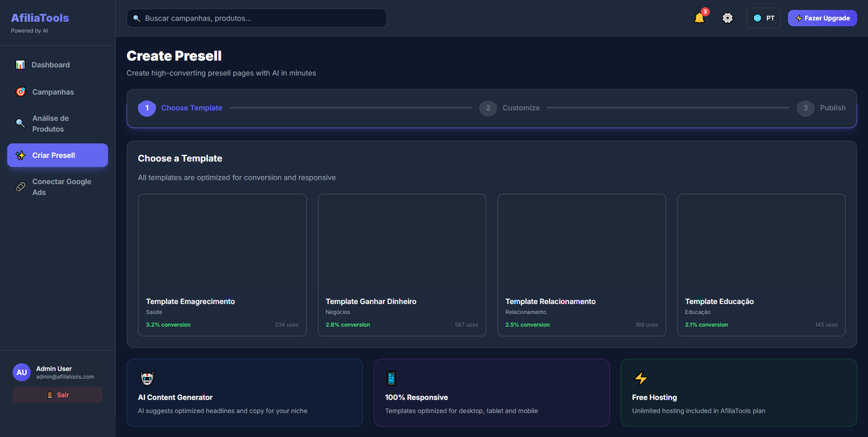The image size is (868, 437).
Task: Click the 100% Responsive phone icon
Action: pyautogui.click(x=391, y=378)
